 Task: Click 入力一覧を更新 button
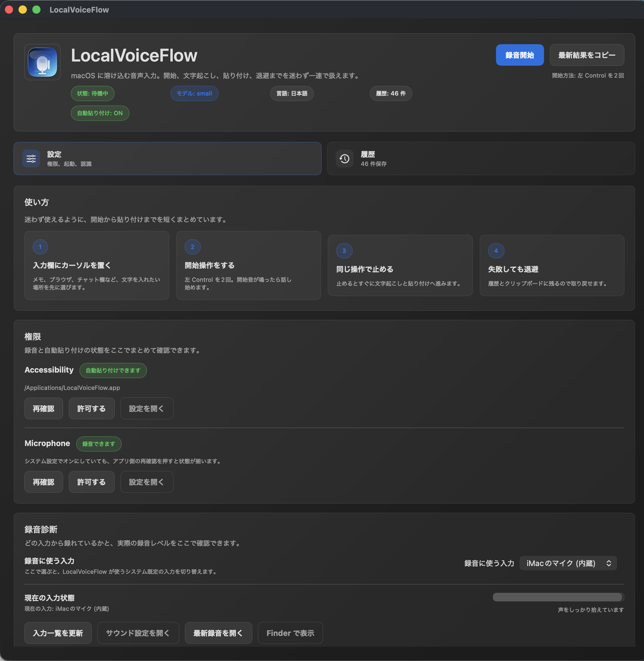[58, 633]
